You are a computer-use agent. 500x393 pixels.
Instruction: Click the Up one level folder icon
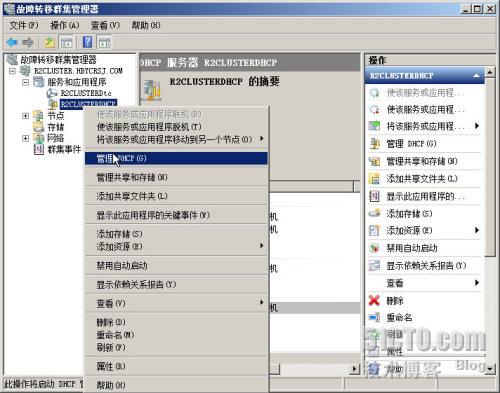pyautogui.click(x=50, y=42)
